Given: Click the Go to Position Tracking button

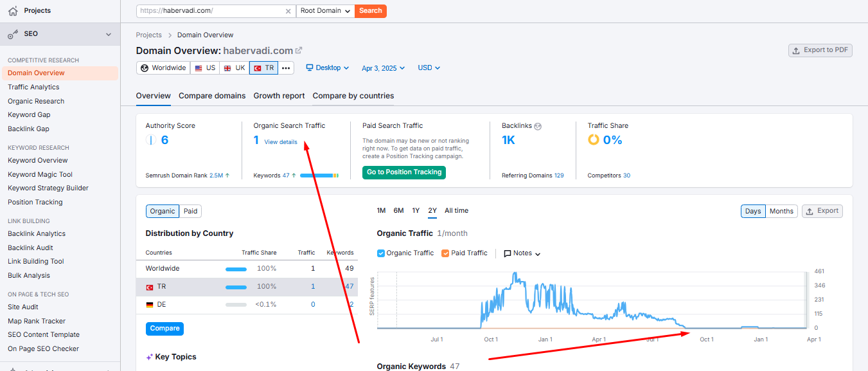Looking at the screenshot, I should tap(404, 172).
